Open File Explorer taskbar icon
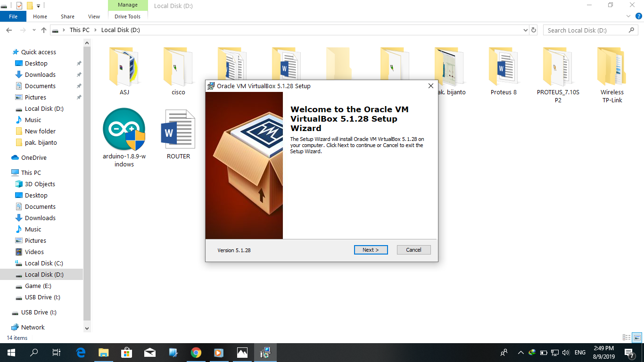644x362 pixels. [104, 353]
